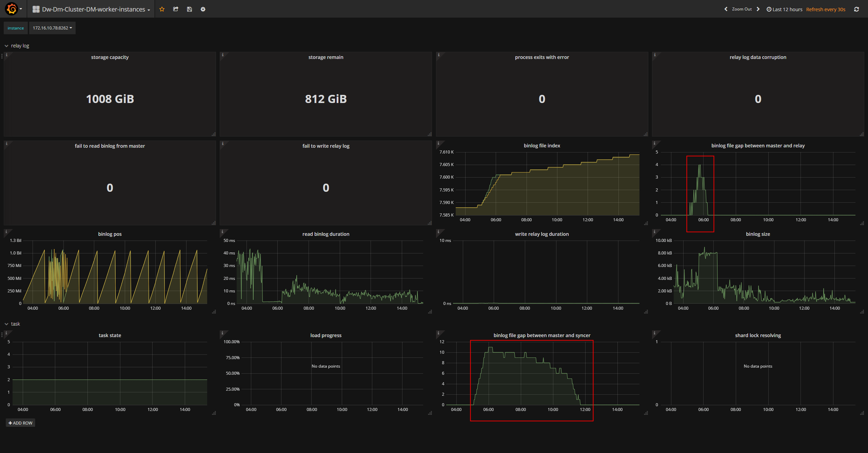Star this dashboard as favorite
This screenshot has height=453, width=868.
[x=162, y=9]
